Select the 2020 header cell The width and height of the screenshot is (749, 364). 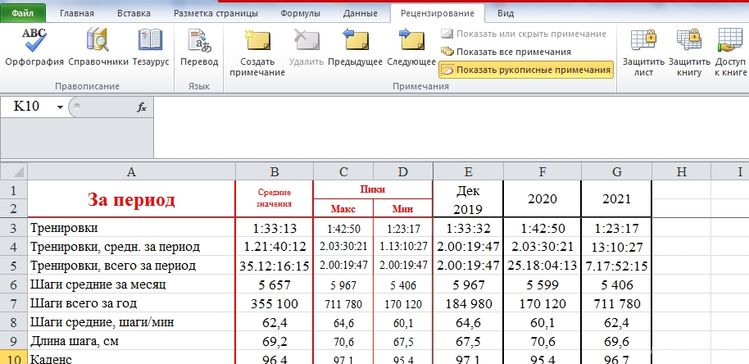tap(542, 199)
